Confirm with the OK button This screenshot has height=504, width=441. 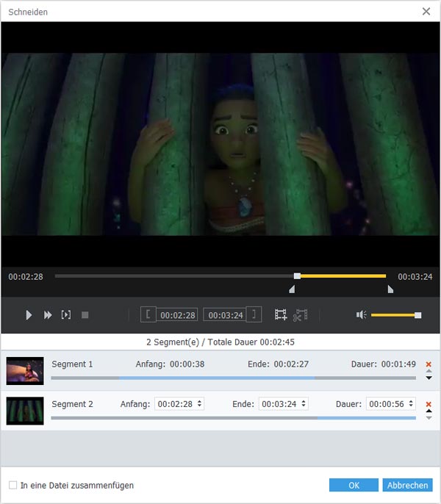tap(354, 485)
